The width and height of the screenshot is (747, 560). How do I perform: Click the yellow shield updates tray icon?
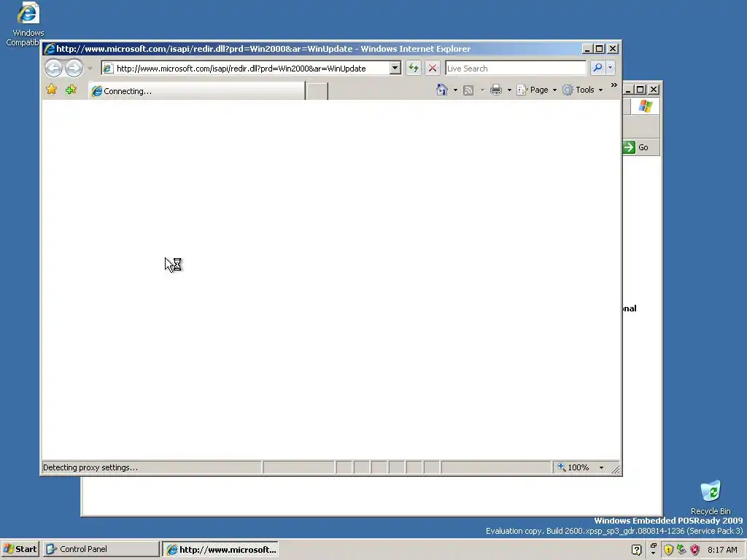(x=668, y=550)
